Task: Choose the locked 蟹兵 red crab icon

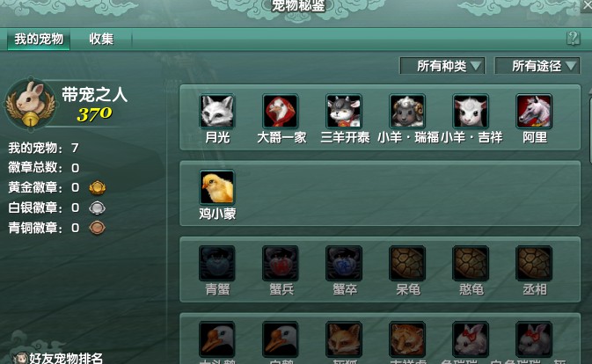Action: click(x=281, y=263)
